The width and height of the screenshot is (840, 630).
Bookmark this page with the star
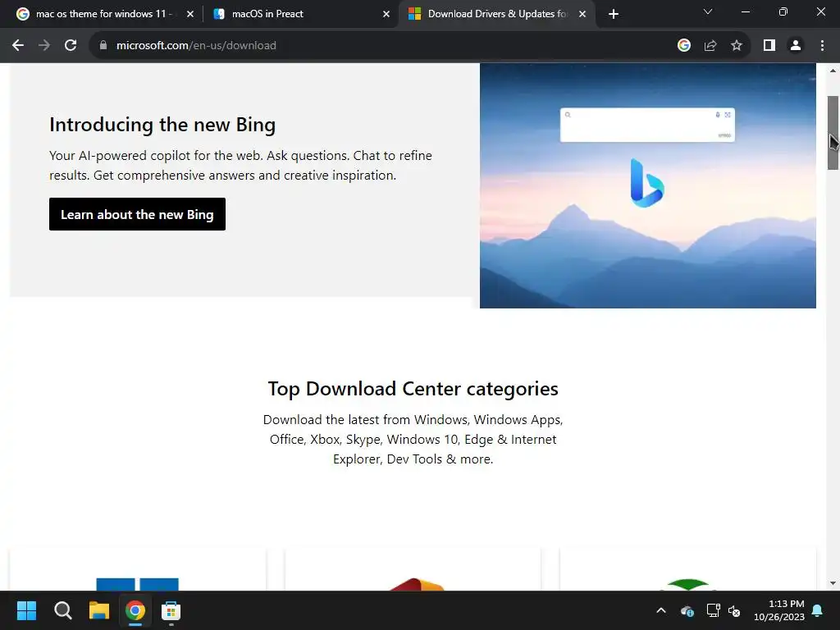[737, 46]
